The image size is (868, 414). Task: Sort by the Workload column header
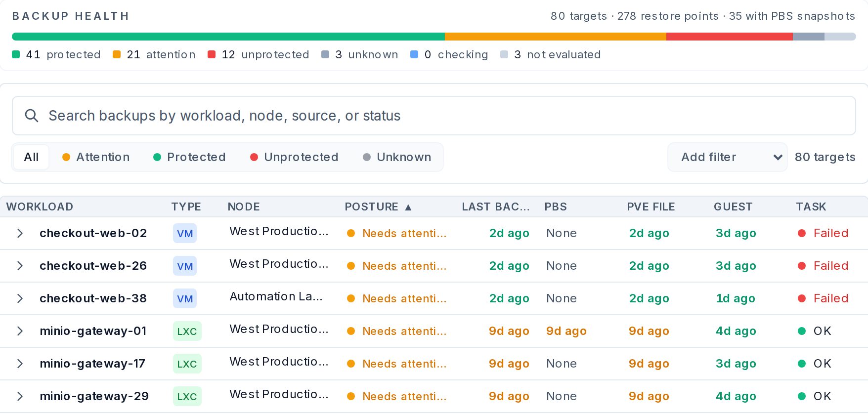(x=40, y=207)
